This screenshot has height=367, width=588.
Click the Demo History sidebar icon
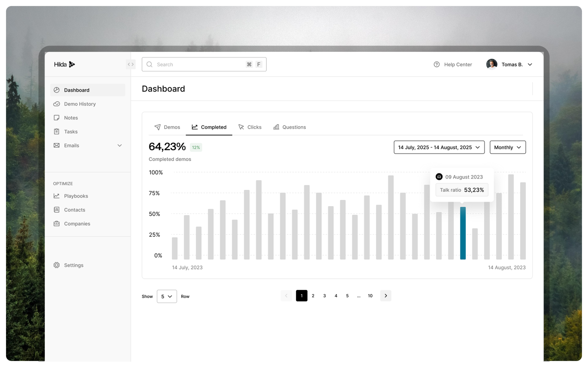coord(57,104)
